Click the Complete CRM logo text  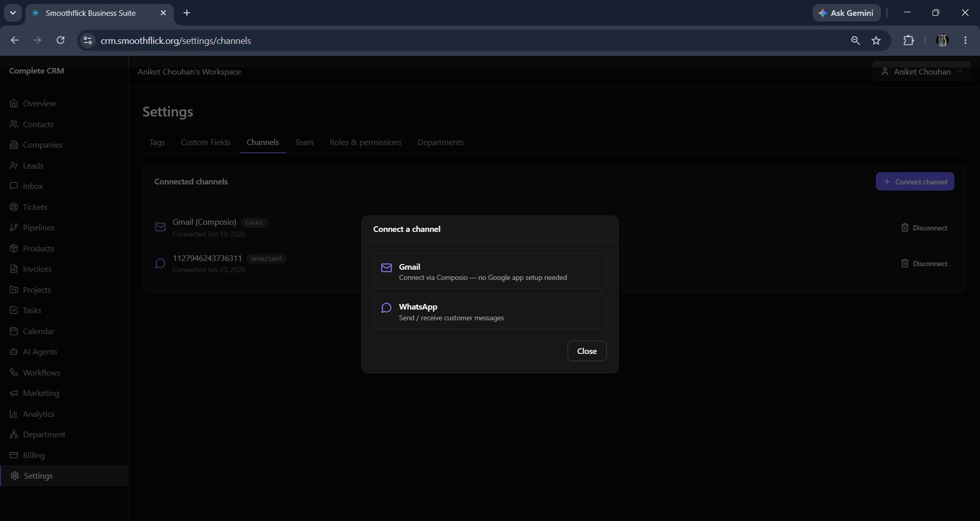(37, 71)
